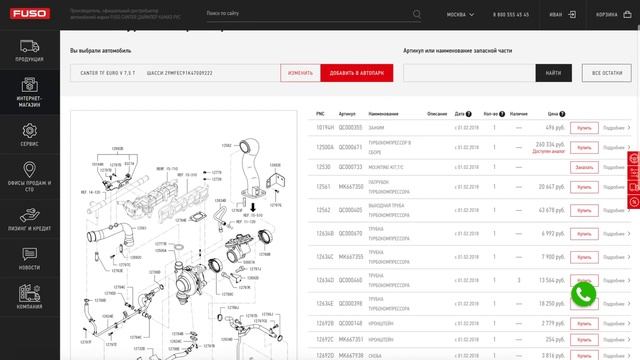Click PNC cell 12692D

[x=325, y=356]
